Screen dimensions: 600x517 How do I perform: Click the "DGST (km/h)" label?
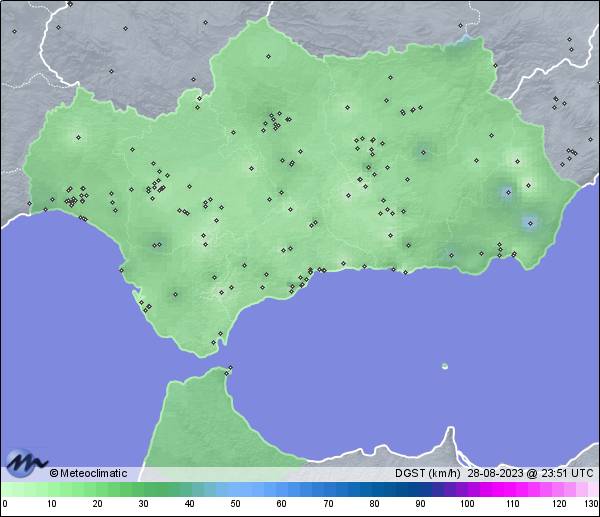(x=427, y=473)
